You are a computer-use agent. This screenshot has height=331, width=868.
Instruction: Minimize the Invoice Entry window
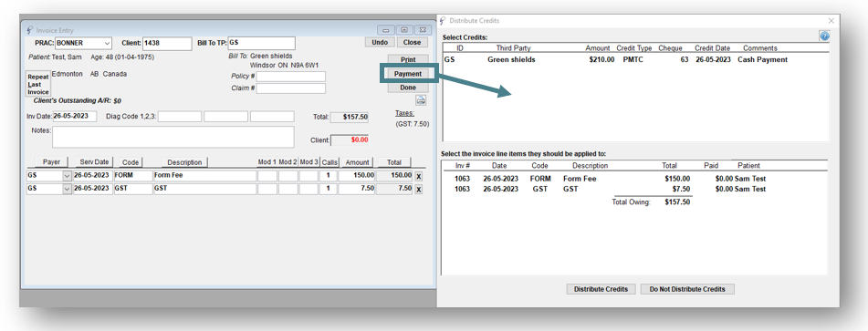click(386, 30)
